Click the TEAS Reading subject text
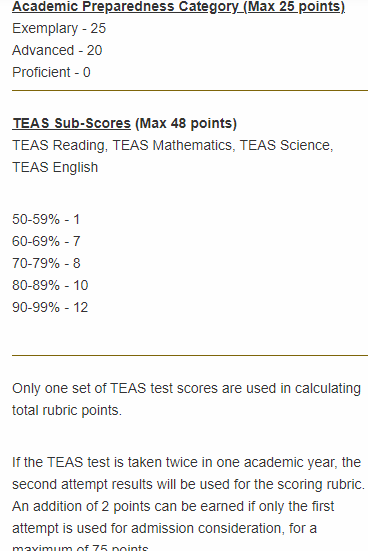Viewport: 368px width, 551px height. coord(60,145)
